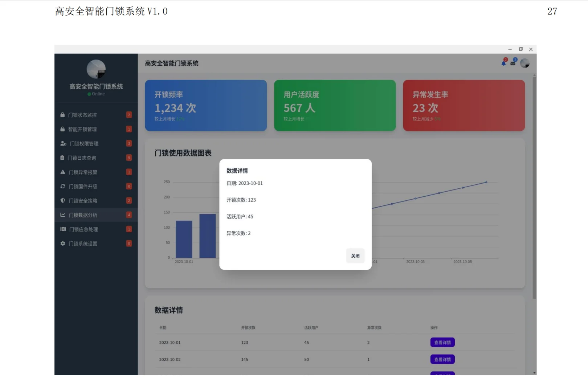The width and height of the screenshot is (588, 392).
Task: Click the 门锁固件升级 refresh icon
Action: click(62, 186)
